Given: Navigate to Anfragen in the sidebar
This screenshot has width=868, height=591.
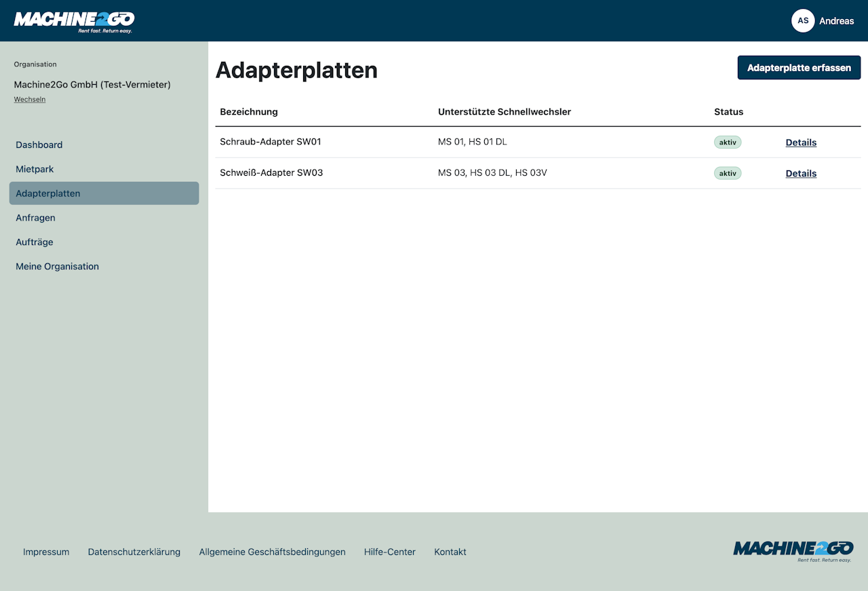Looking at the screenshot, I should click(35, 218).
